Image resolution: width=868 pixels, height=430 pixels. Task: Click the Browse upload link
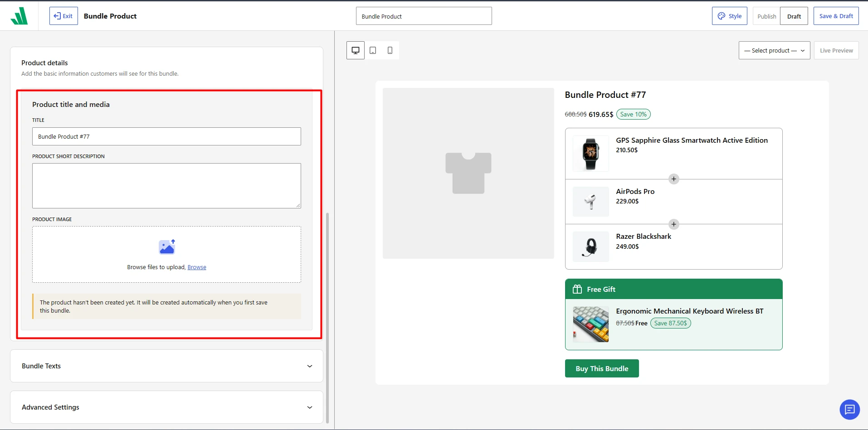pos(197,267)
